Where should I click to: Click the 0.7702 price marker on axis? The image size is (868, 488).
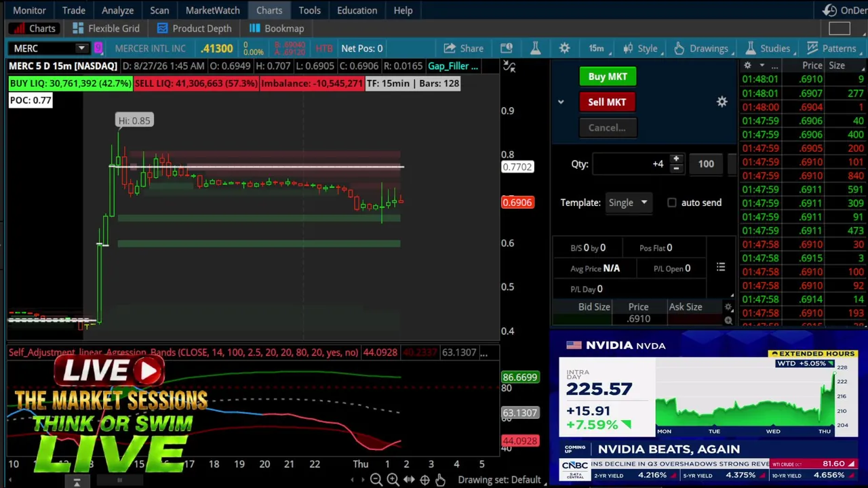tap(517, 167)
